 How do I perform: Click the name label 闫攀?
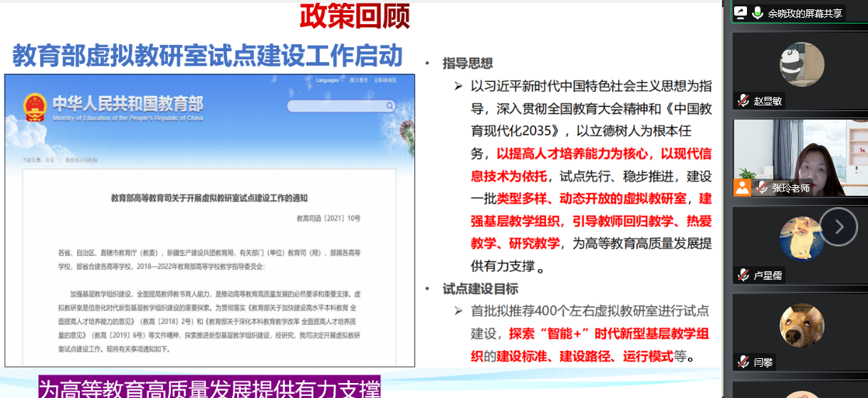[763, 362]
